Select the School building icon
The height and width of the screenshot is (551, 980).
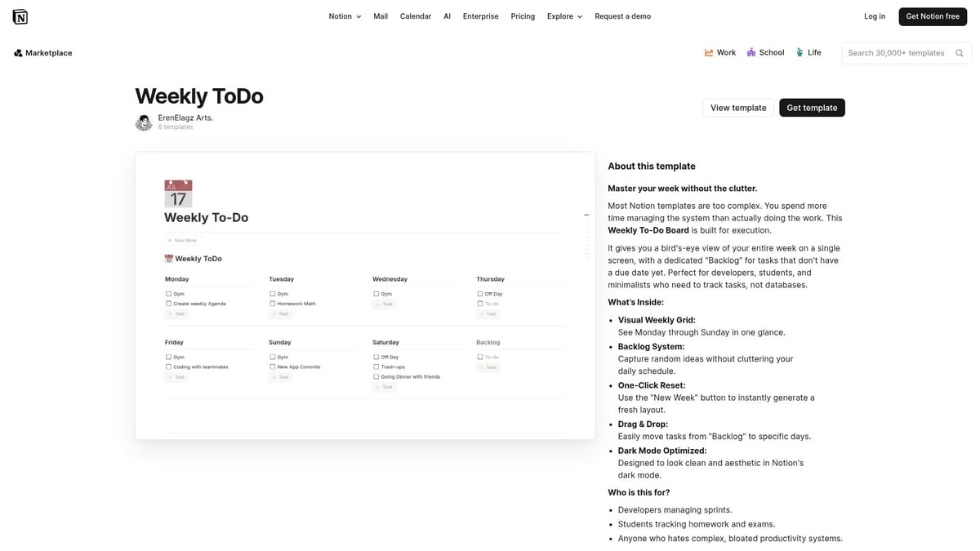(x=751, y=51)
